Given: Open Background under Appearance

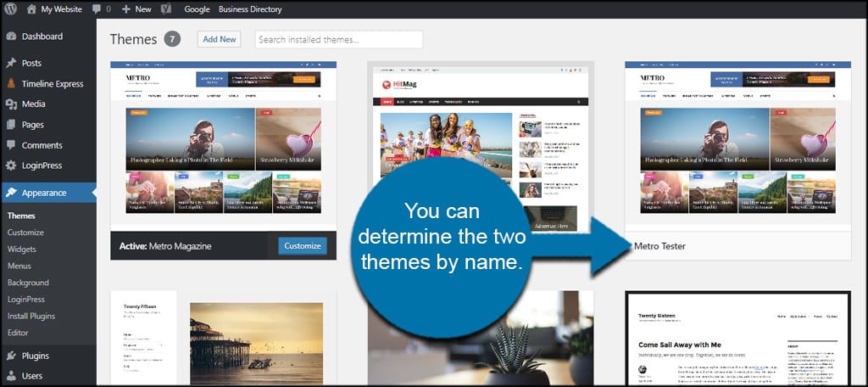Looking at the screenshot, I should pyautogui.click(x=28, y=283).
